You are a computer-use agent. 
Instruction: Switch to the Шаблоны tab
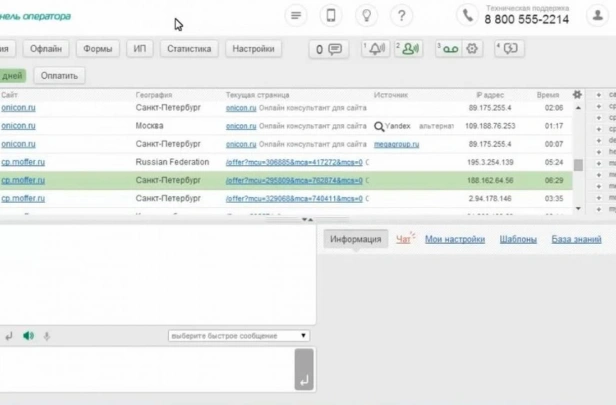pos(518,239)
